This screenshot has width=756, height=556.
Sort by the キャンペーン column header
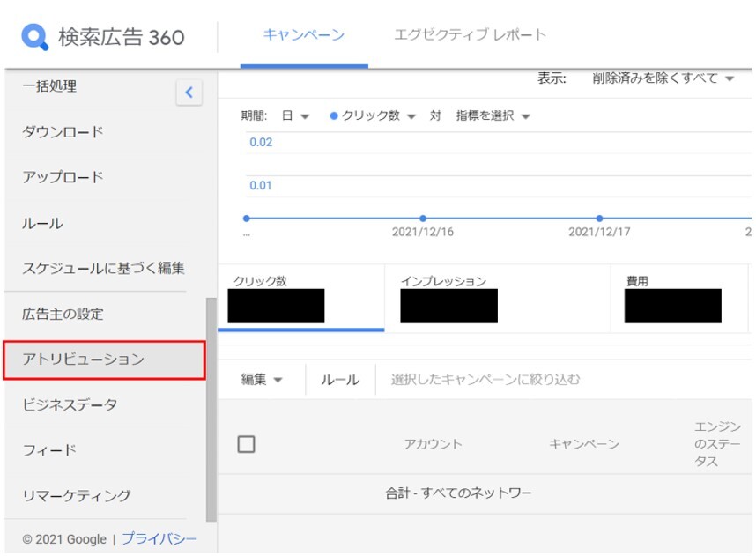[583, 444]
